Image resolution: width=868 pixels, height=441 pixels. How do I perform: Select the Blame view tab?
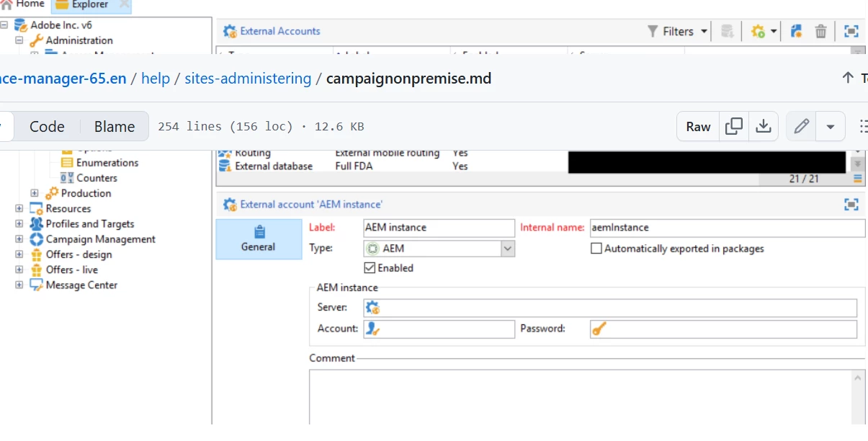[114, 126]
